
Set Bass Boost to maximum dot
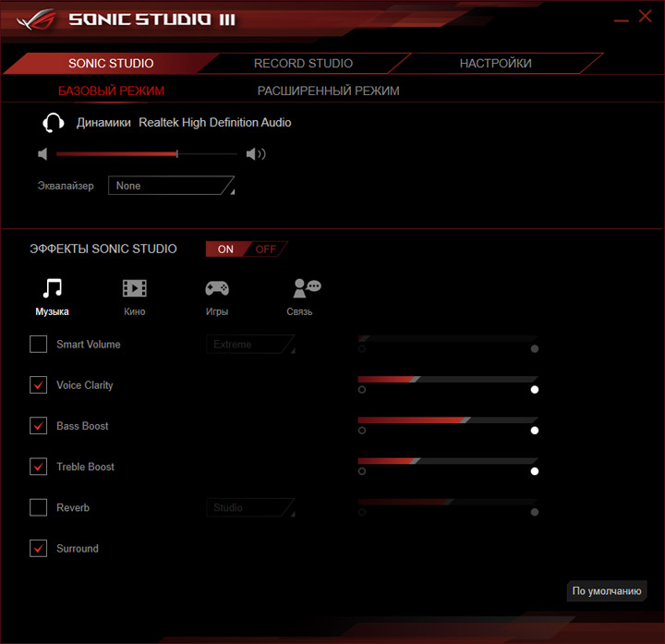[x=535, y=431]
